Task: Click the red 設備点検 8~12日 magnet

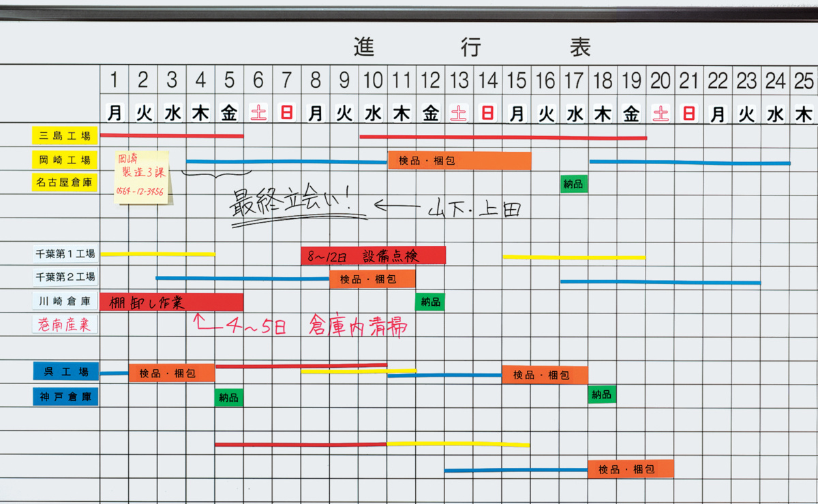Action: pos(373,256)
